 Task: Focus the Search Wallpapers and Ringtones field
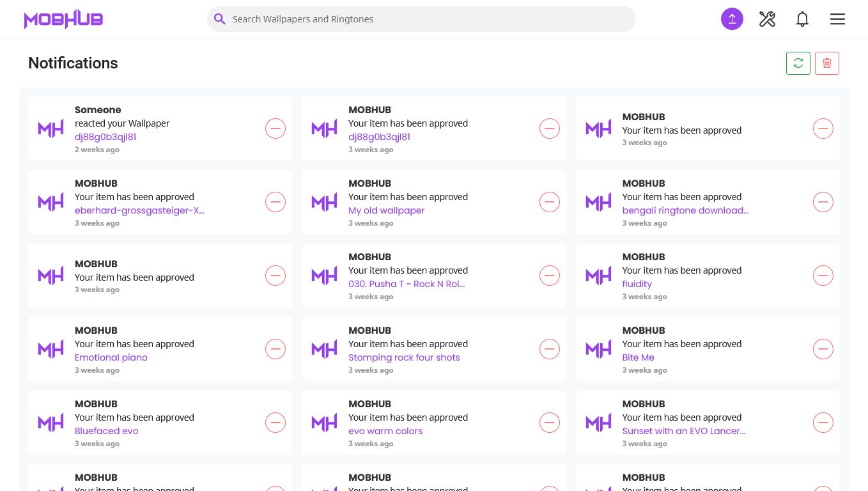(421, 19)
